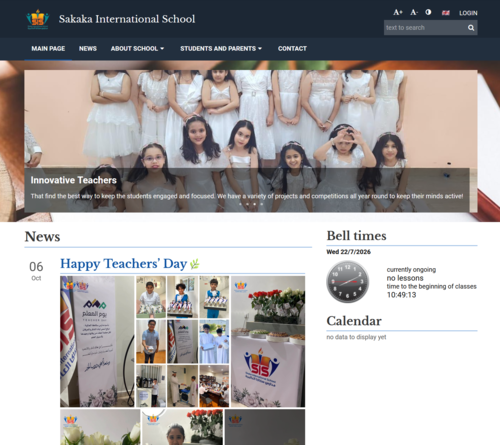Go to MAIN PAGE menu item
500x445 pixels.
tap(48, 49)
